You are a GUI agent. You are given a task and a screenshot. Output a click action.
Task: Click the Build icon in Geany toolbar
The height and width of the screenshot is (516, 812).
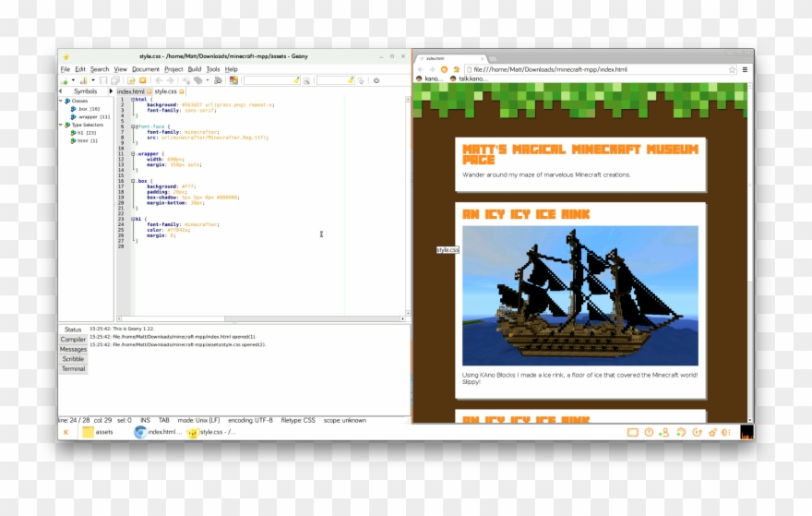pos(197,81)
